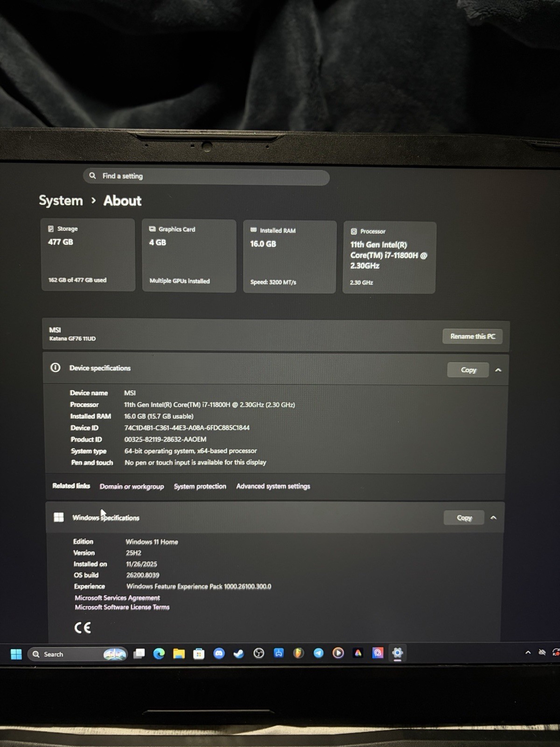This screenshot has width=560, height=747.
Task: Show hidden system tray icons
Action: [528, 652]
